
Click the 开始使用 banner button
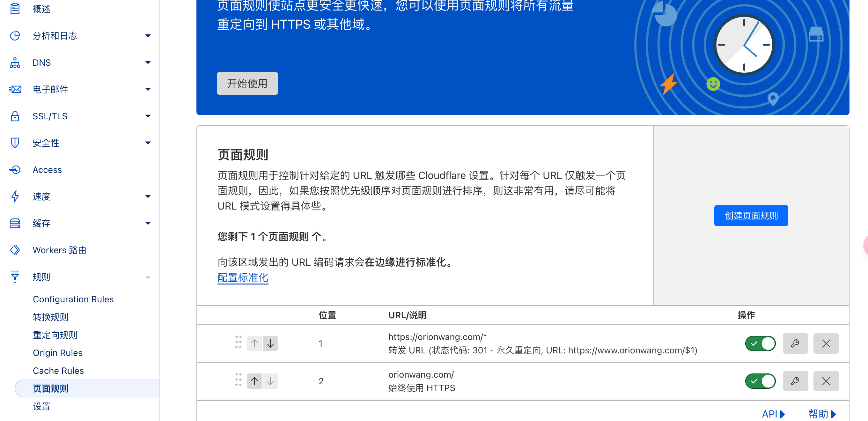pos(247,83)
